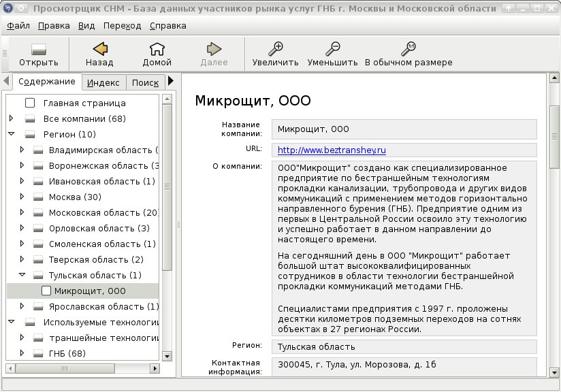561x392 pixels.
Task: Select the Микрощит, ООО tree entry
Action: coord(82,291)
